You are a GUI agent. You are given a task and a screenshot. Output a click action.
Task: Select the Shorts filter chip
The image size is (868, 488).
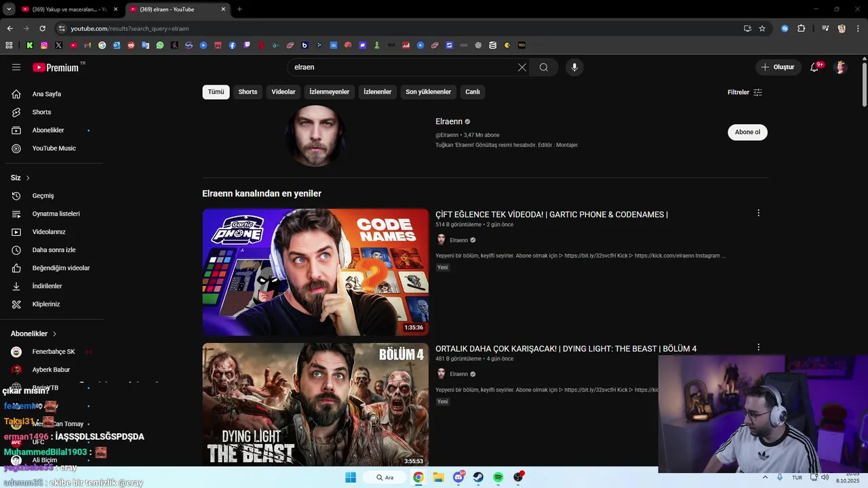248,92
